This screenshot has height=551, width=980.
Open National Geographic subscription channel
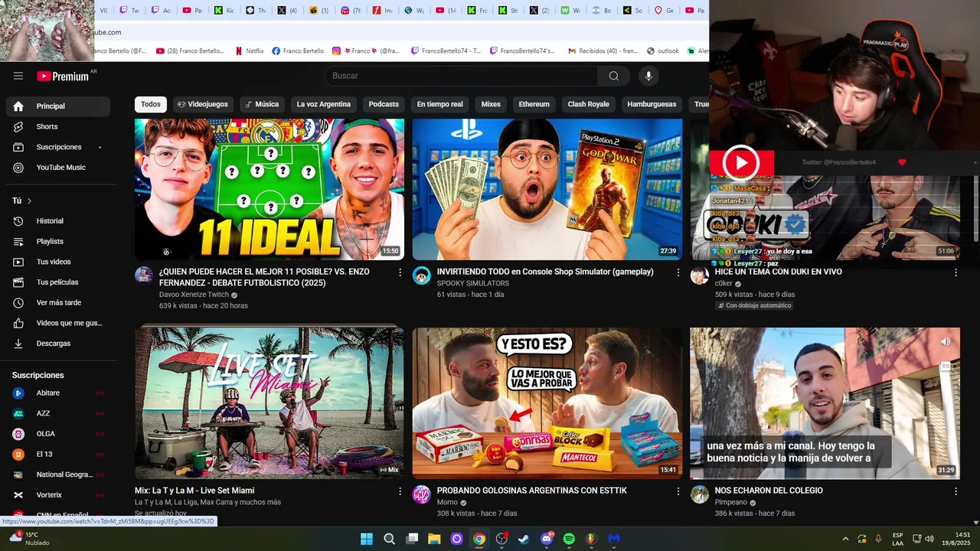point(58,474)
